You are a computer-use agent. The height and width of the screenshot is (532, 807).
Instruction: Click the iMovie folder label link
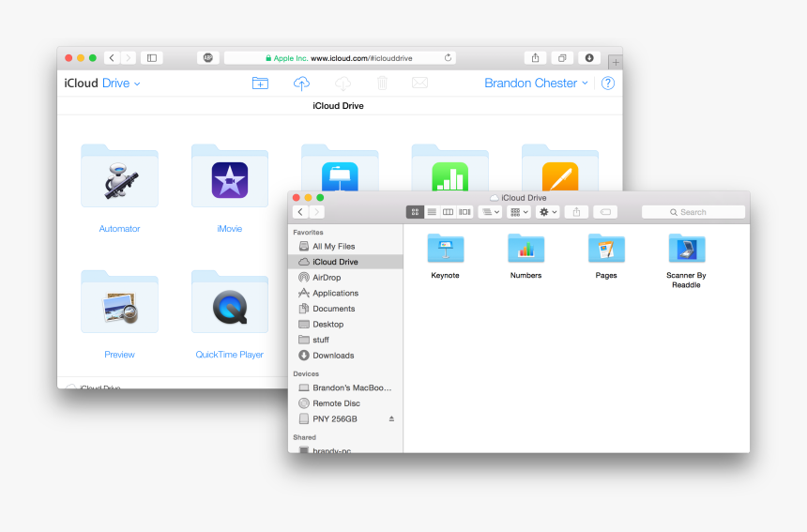pyautogui.click(x=230, y=228)
